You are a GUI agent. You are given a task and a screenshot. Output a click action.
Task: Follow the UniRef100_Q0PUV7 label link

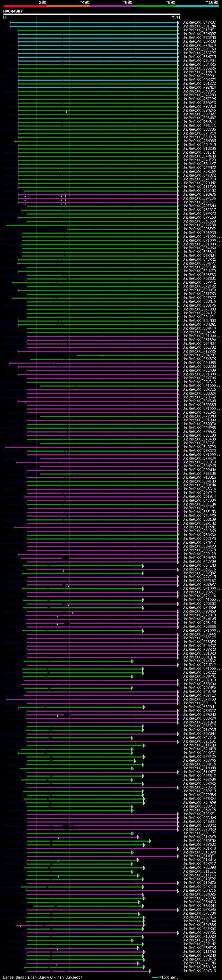(x=199, y=114)
